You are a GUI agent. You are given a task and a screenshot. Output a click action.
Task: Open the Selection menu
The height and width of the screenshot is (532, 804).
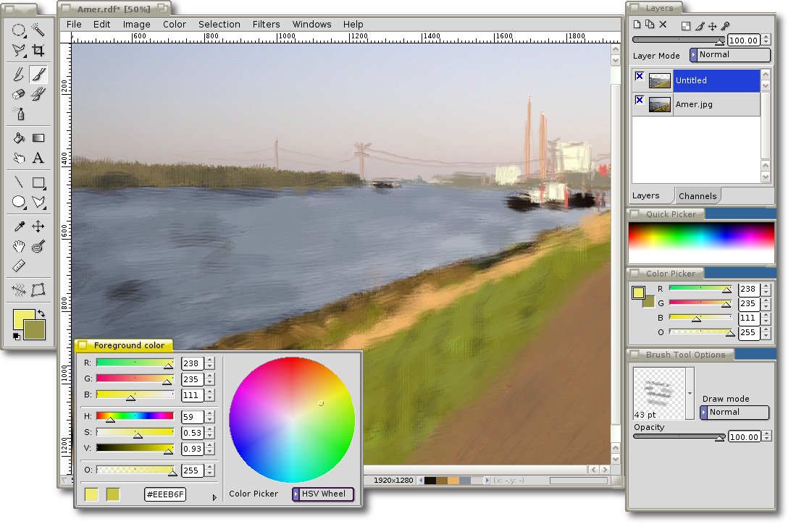tap(219, 24)
